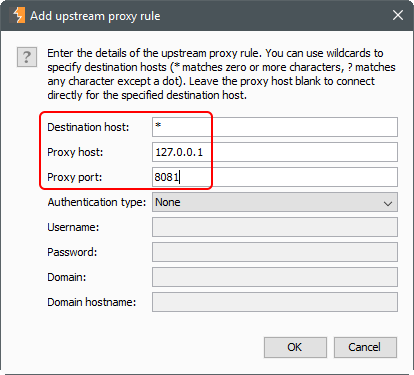Open the Authentication type dropdown
Image resolution: width=414 pixels, height=375 pixels.
275,202
